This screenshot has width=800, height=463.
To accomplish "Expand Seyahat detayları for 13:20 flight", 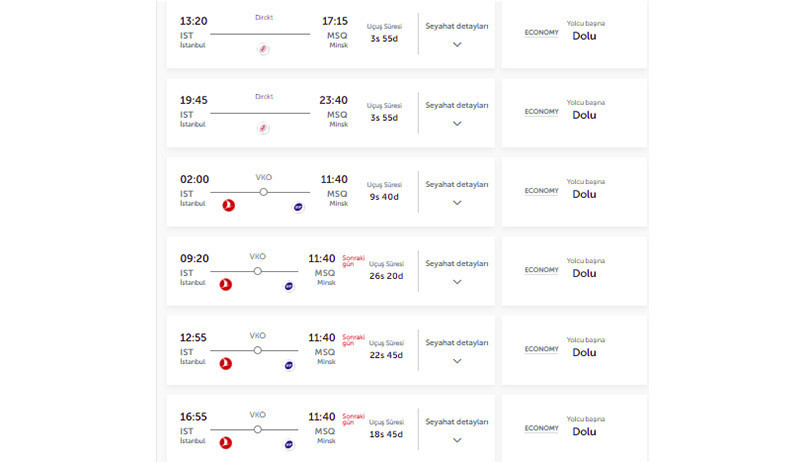I will (x=457, y=34).
